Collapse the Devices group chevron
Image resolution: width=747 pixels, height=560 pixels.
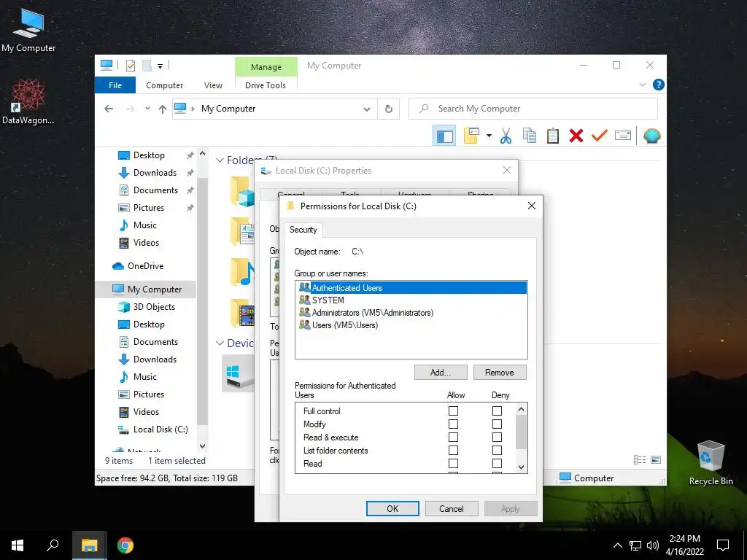[x=220, y=343]
